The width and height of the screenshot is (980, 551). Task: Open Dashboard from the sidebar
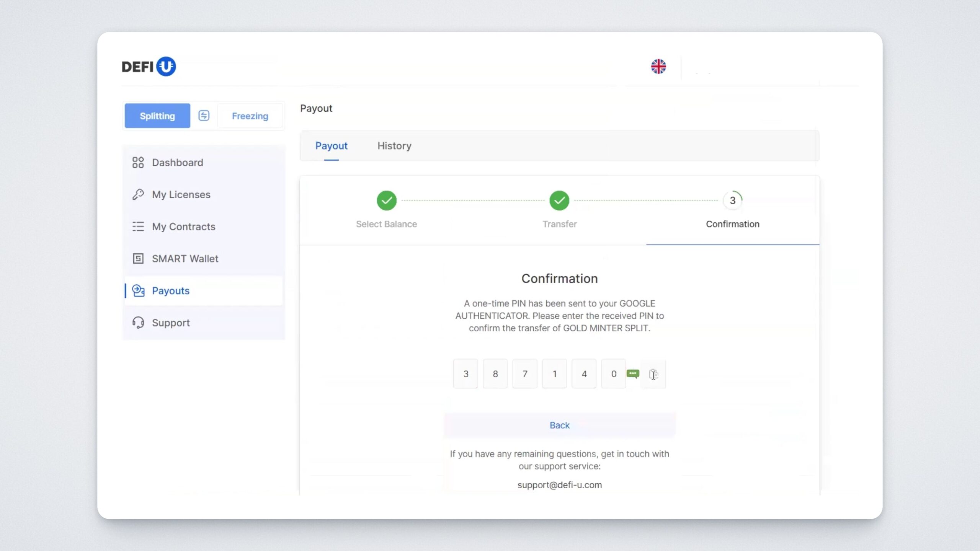tap(177, 163)
